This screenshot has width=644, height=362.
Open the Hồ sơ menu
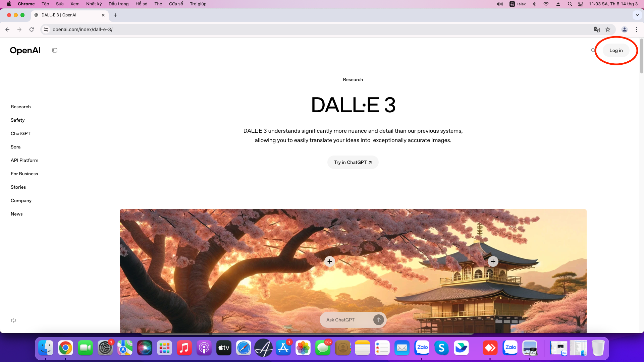141,4
